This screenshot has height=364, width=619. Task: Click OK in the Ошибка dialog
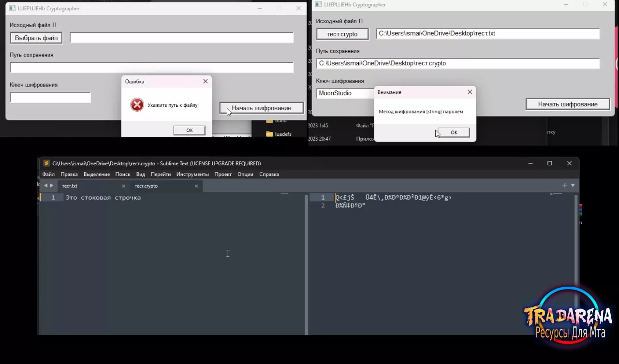[189, 130]
